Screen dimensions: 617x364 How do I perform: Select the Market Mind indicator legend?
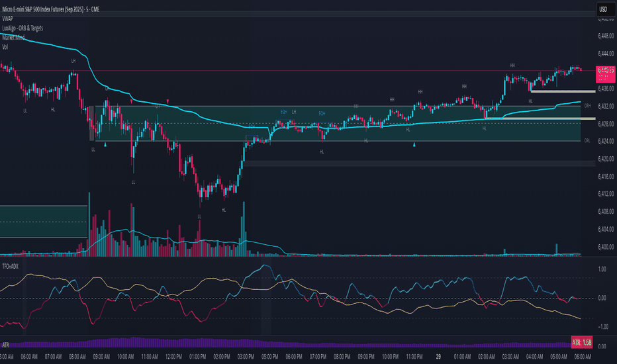[x=13, y=37]
